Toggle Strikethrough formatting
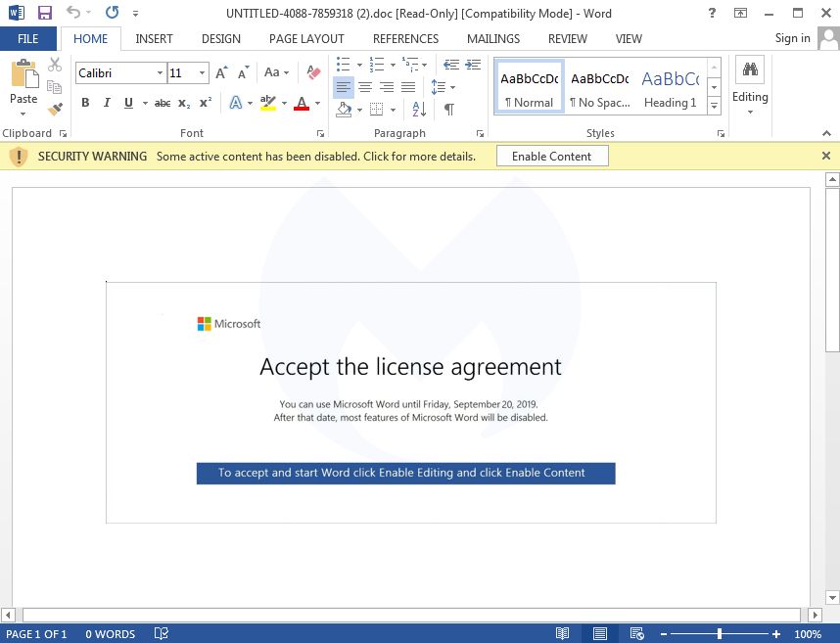 click(x=163, y=104)
